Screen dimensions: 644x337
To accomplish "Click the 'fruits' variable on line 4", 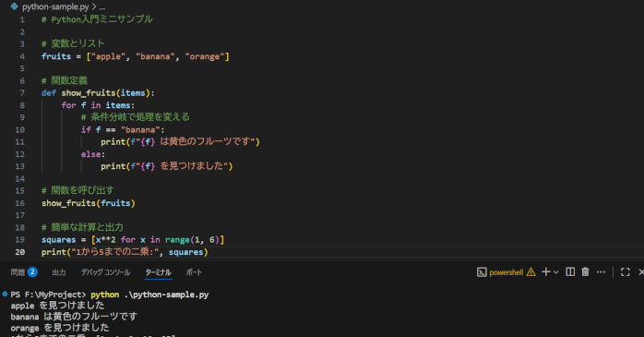I will point(56,56).
